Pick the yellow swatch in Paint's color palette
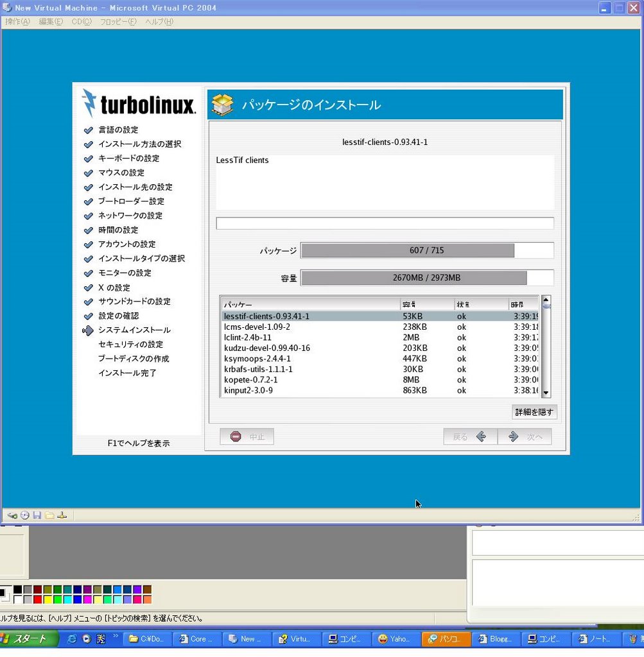This screenshot has width=644, height=657. (x=48, y=600)
